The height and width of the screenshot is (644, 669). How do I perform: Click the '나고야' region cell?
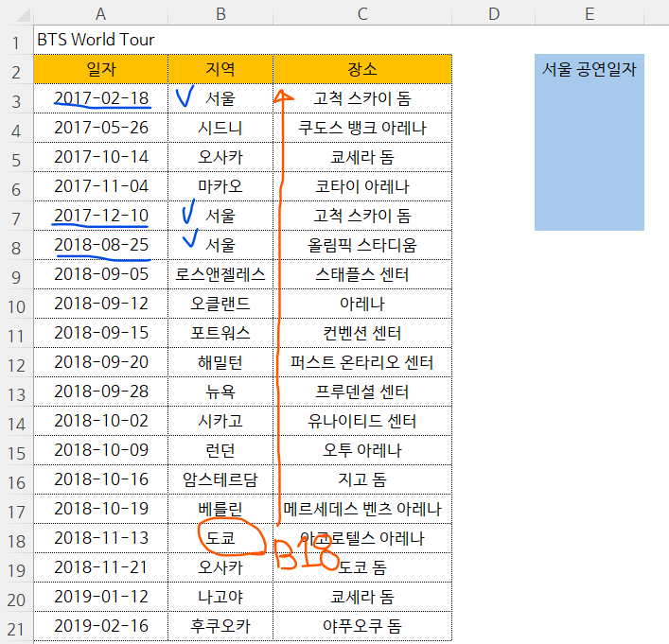[220, 597]
